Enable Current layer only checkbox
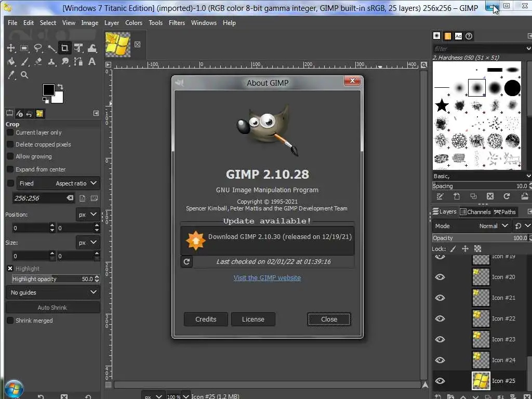Screen dimensions: 532x399 click(x=10, y=132)
